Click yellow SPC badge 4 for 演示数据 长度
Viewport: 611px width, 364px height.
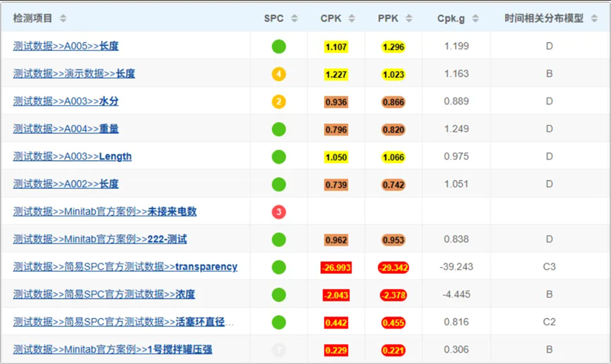point(278,74)
